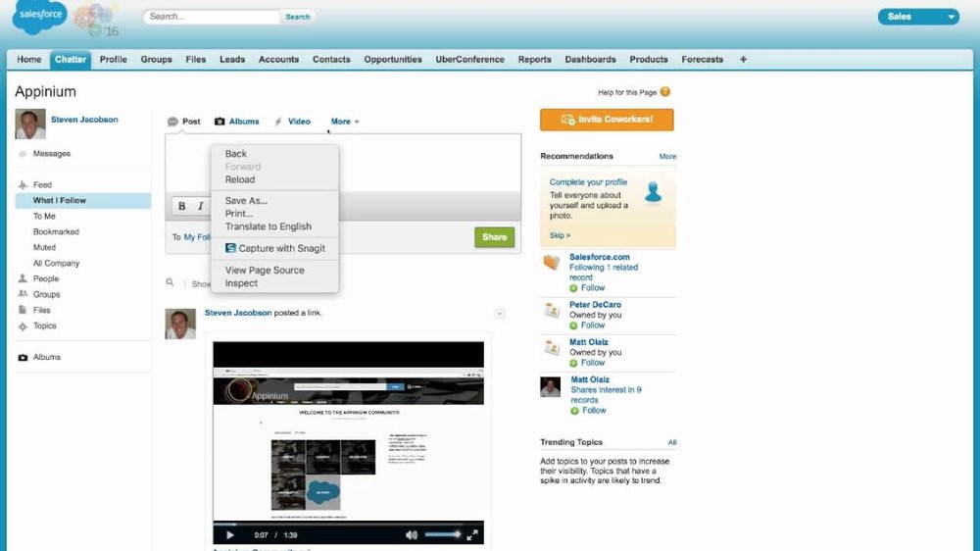980x551 pixels.
Task: Click Steven Jacobson's sidebar profile photo
Action: tap(30, 124)
